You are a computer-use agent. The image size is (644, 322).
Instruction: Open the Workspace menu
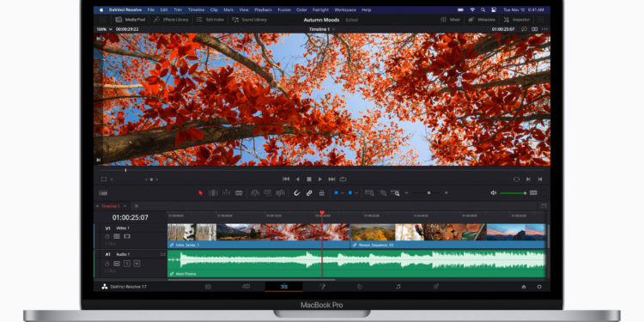pos(345,9)
